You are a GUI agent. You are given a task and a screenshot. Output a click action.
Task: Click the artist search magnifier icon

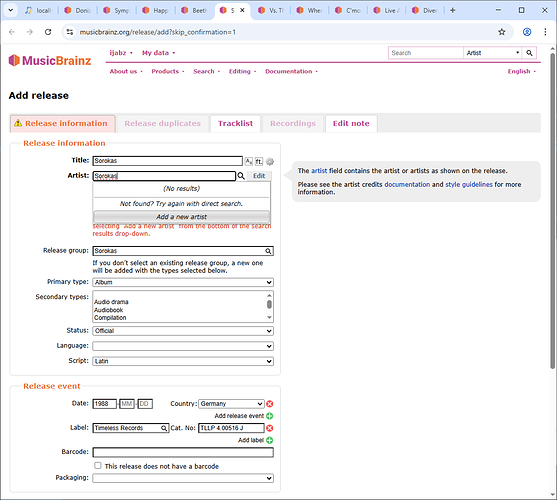(241, 176)
